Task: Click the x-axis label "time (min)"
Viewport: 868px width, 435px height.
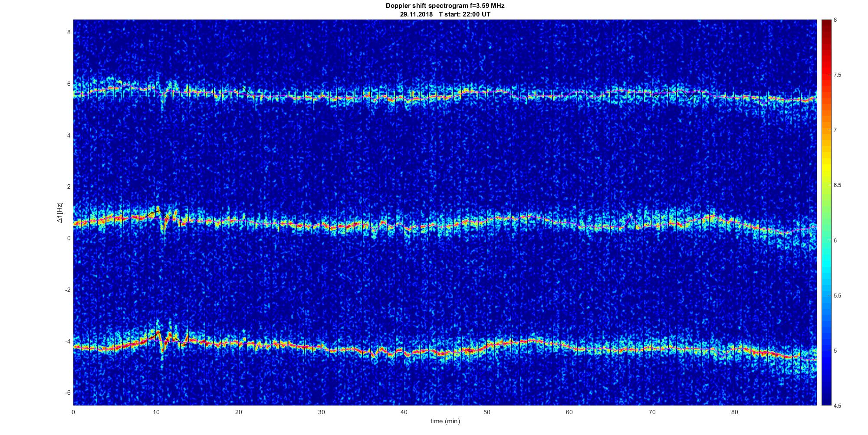Action: coord(445,421)
